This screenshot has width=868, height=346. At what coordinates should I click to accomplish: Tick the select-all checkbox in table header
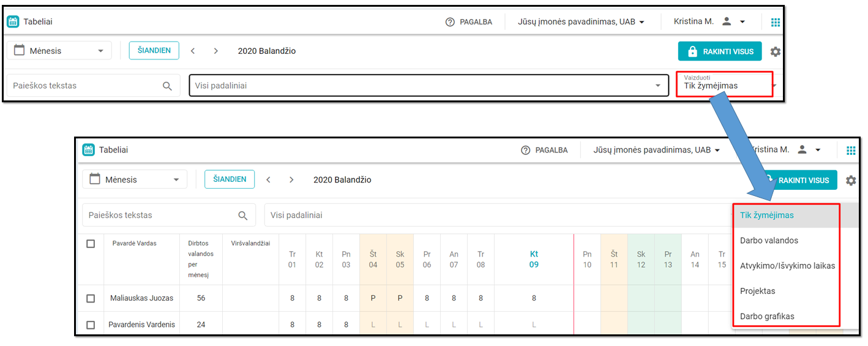91,244
